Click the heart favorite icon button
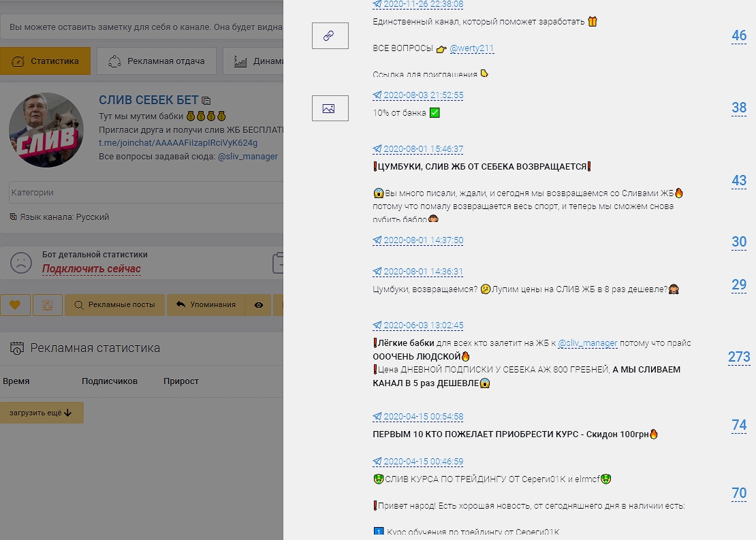 (15, 305)
